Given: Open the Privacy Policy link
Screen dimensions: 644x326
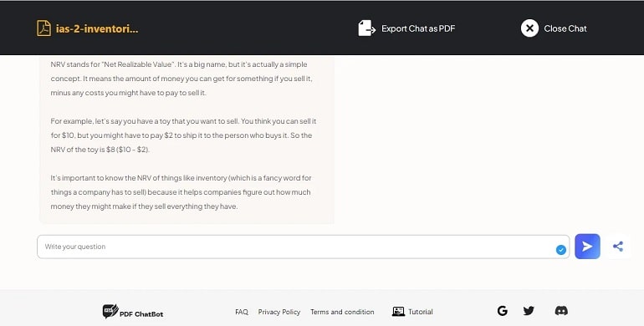Looking at the screenshot, I should pos(279,312).
